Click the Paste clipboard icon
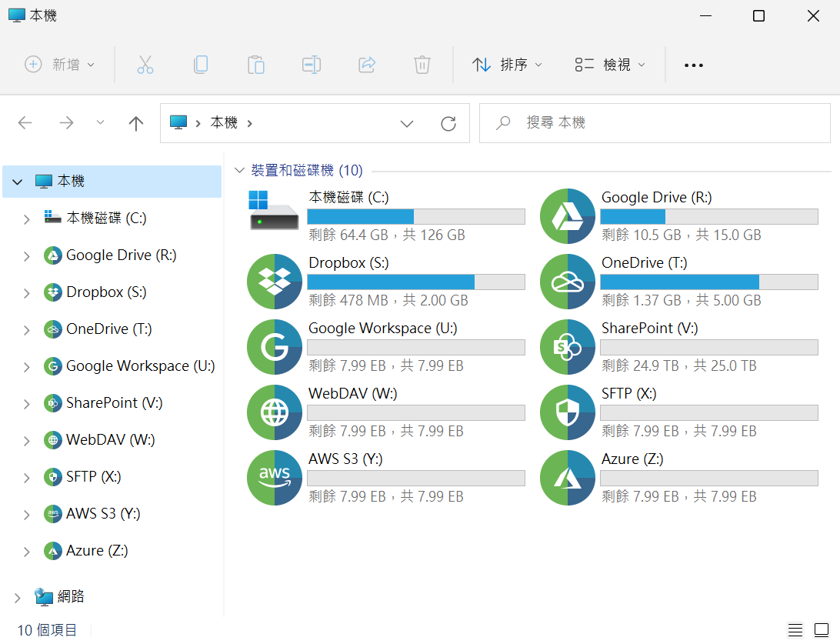This screenshot has width=840, height=644. (256, 65)
